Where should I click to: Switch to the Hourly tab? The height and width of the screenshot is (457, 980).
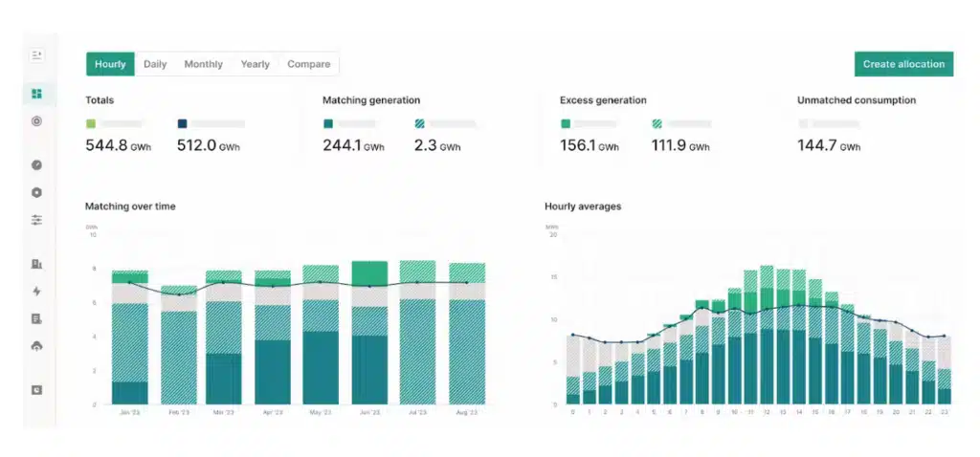(110, 64)
